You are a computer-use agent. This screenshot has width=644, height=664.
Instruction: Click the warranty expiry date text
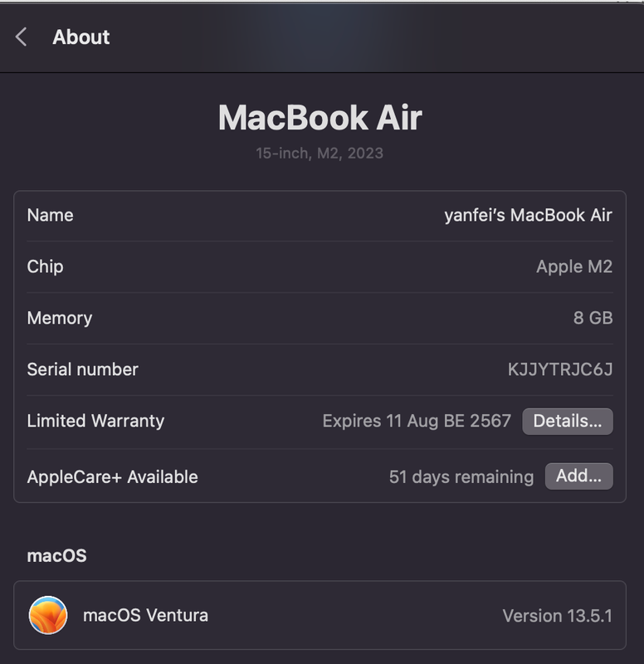pos(416,422)
